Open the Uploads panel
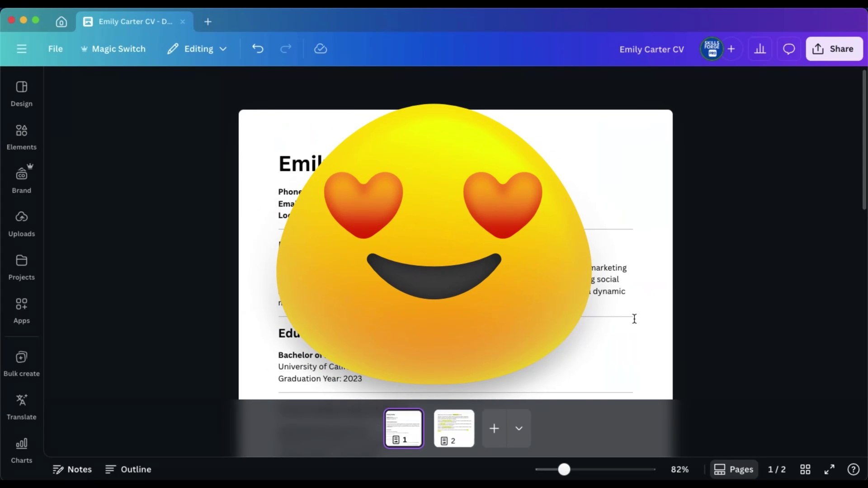This screenshot has width=868, height=488. pos(21,223)
